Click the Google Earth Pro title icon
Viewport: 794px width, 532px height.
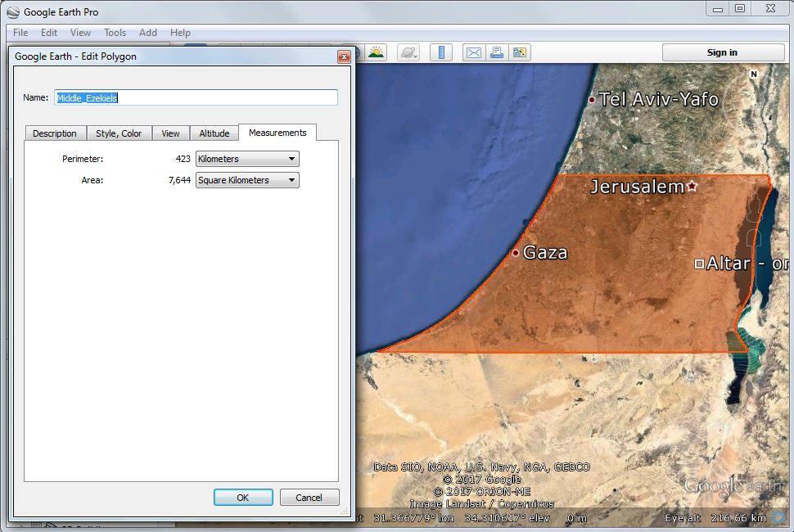tap(13, 11)
